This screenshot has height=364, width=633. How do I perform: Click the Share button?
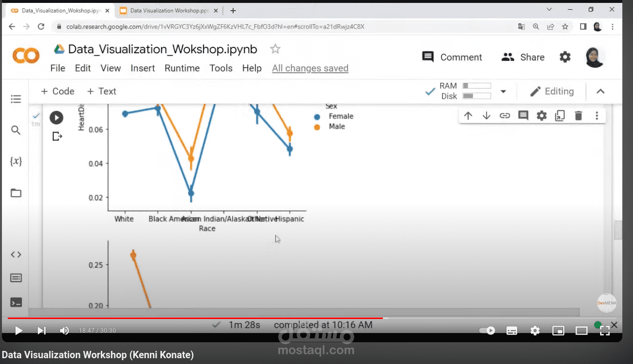pyautogui.click(x=522, y=57)
